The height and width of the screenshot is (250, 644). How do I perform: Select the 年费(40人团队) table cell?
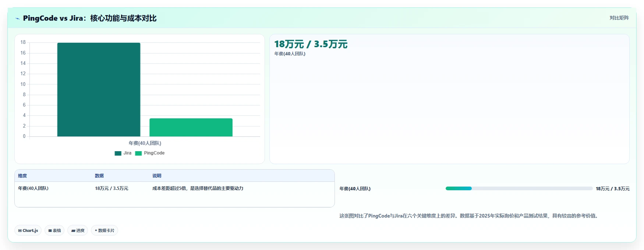point(33,188)
